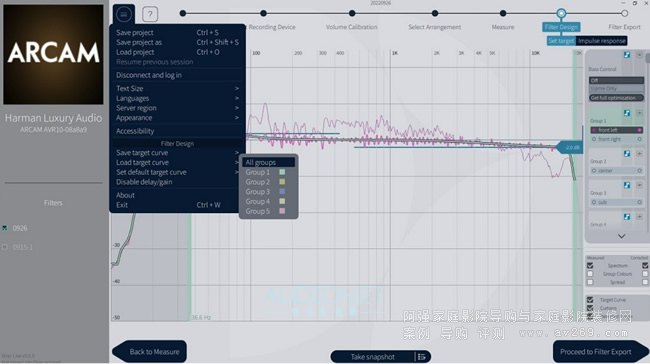Click the hamburger main menu icon
Image resolution: width=650 pixels, height=364 pixels.
click(124, 15)
